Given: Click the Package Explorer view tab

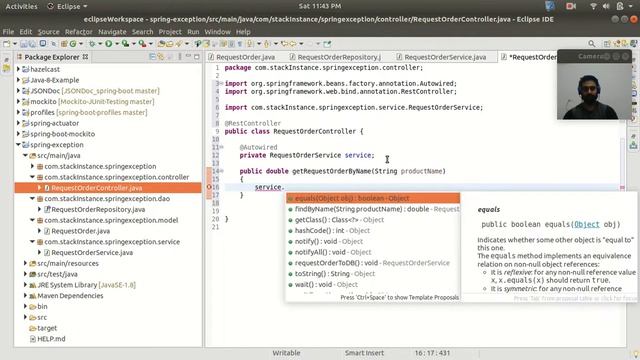Looking at the screenshot, I should click(x=52, y=57).
